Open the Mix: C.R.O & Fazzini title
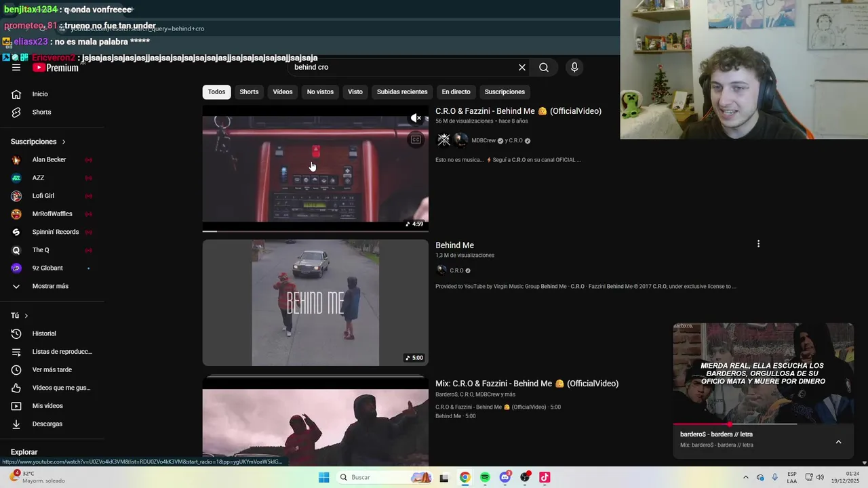This screenshot has width=868, height=488. [x=527, y=384]
